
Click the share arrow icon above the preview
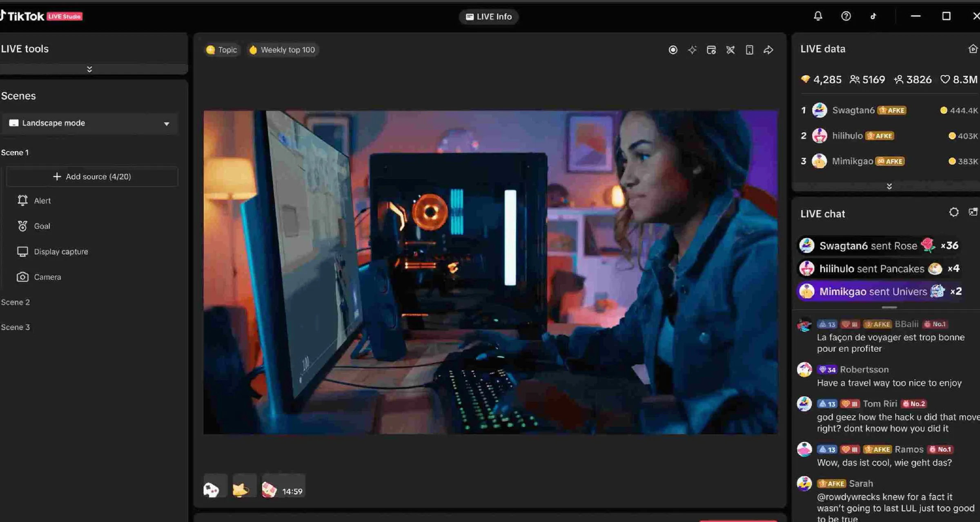[768, 49]
